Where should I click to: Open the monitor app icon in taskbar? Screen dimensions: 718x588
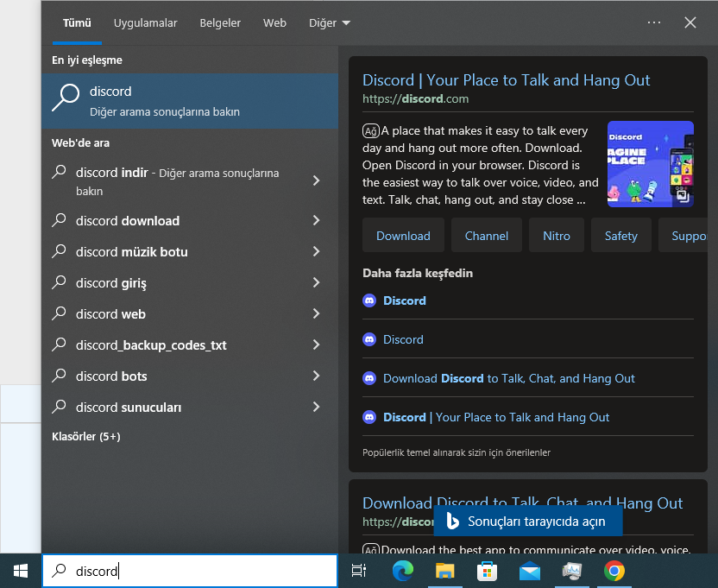tap(572, 571)
